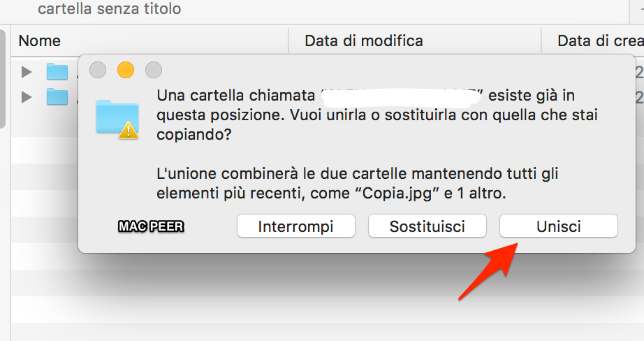The image size is (644, 341).
Task: Click the yellow warning triangle badge
Action: (x=129, y=131)
